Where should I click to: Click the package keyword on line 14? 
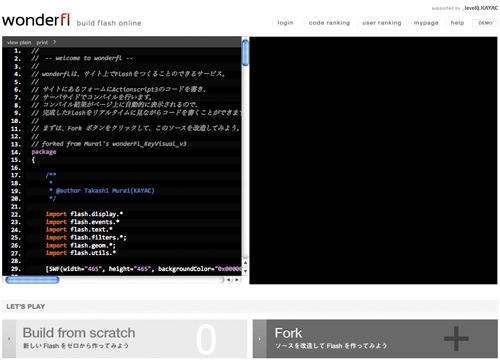(x=44, y=152)
